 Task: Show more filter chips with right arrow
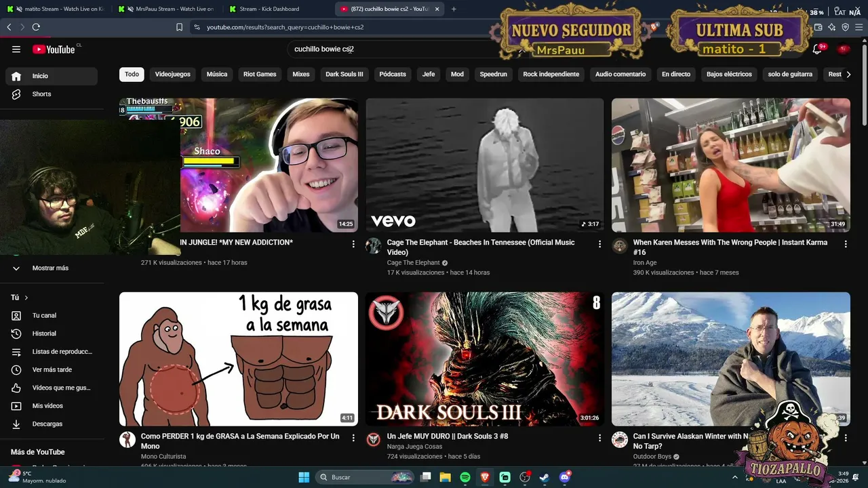pos(848,75)
